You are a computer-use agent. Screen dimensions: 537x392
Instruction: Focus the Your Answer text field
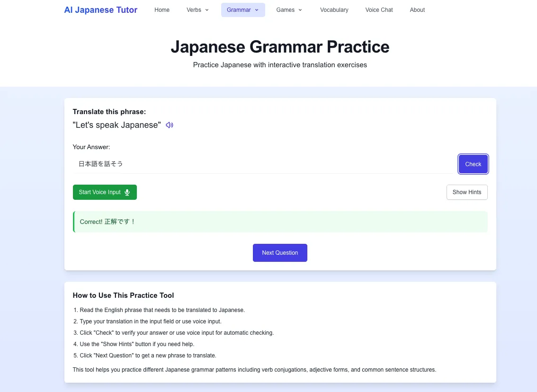pyautogui.click(x=263, y=164)
